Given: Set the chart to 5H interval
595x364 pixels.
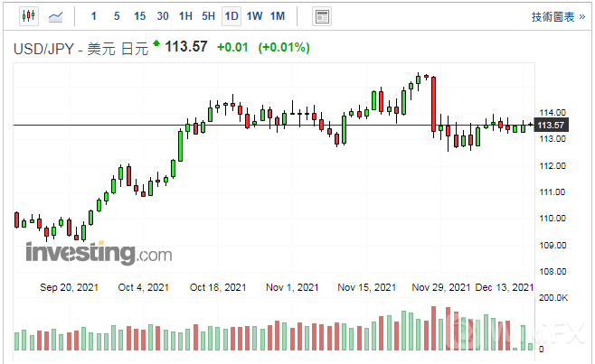Looking at the screenshot, I should pos(208,16).
